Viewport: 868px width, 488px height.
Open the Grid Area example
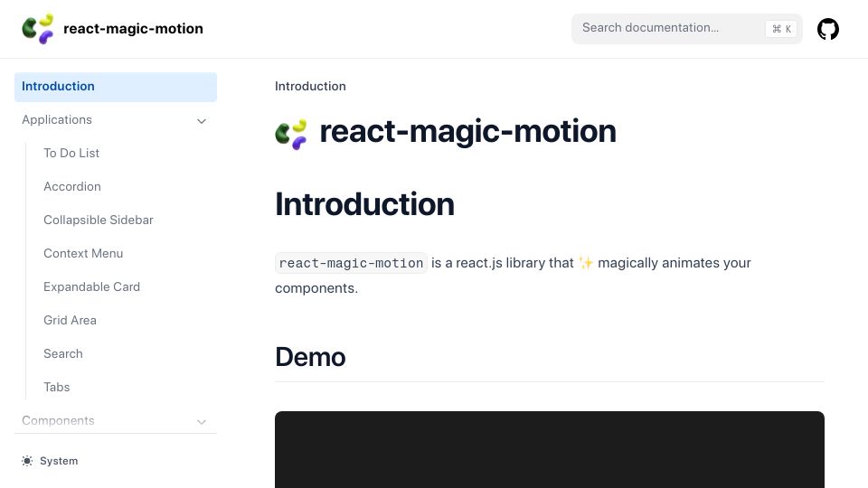[x=70, y=320]
